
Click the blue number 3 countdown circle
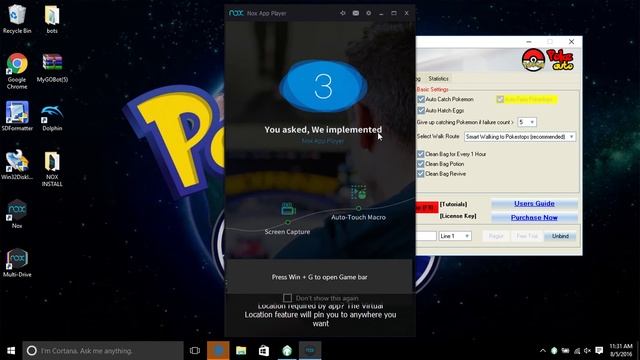coord(323,86)
